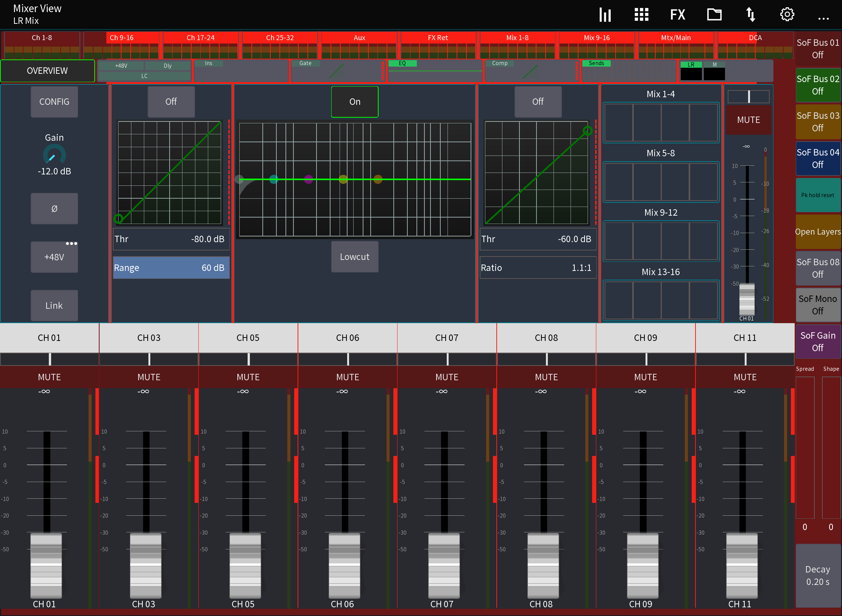Select the OVERVIEW tab
The width and height of the screenshot is (842, 616).
click(x=47, y=71)
